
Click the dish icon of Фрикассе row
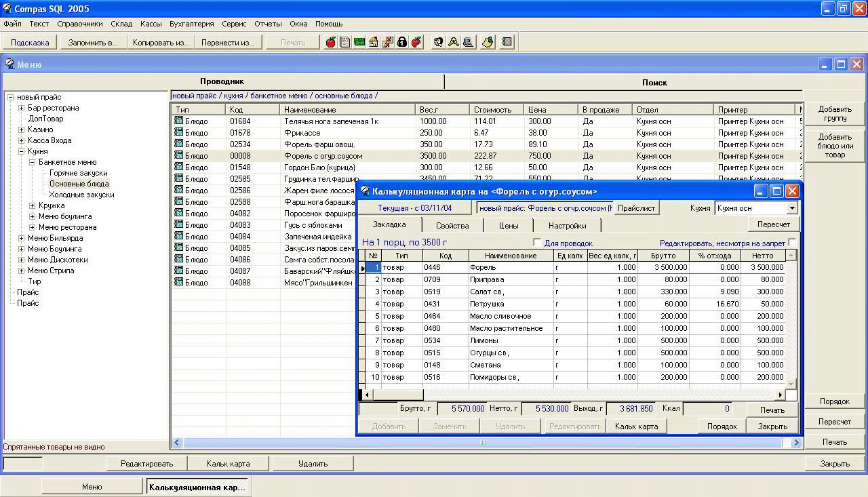(179, 132)
